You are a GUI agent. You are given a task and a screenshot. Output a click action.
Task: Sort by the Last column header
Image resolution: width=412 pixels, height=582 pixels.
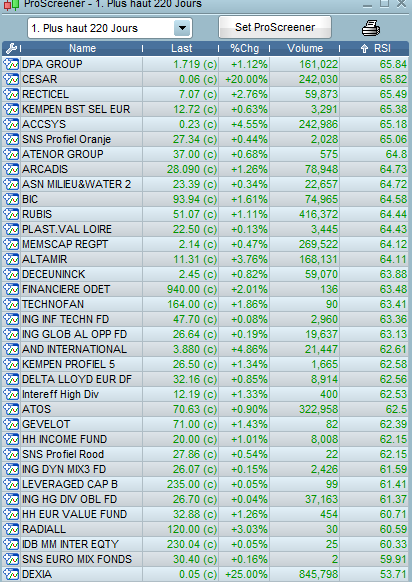pos(182,49)
